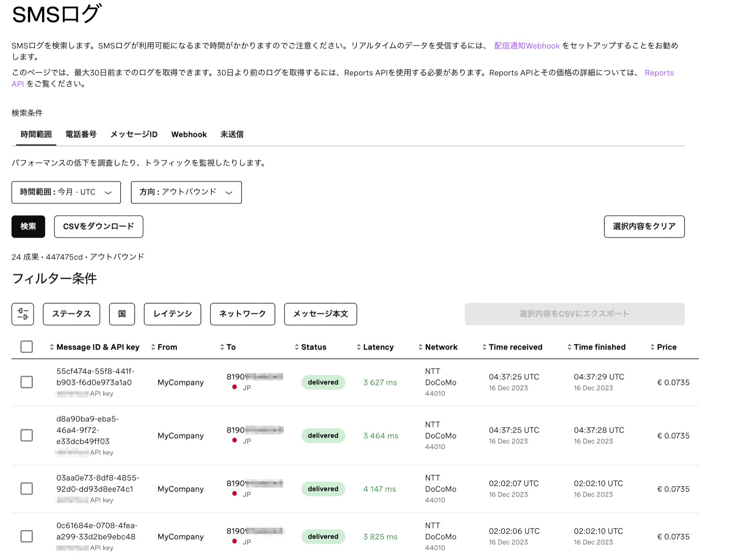Click delivered status badge for 55cf474a
This screenshot has width=729, height=560.
pyautogui.click(x=323, y=382)
